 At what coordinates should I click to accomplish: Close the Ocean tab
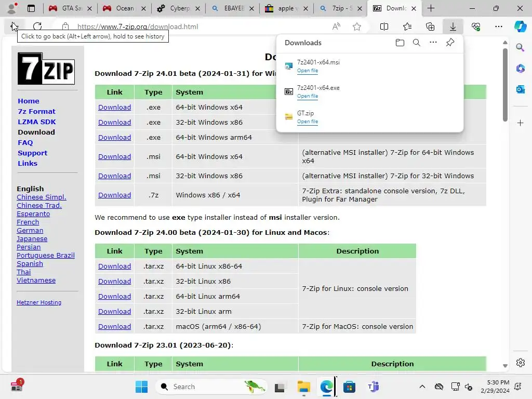click(143, 8)
